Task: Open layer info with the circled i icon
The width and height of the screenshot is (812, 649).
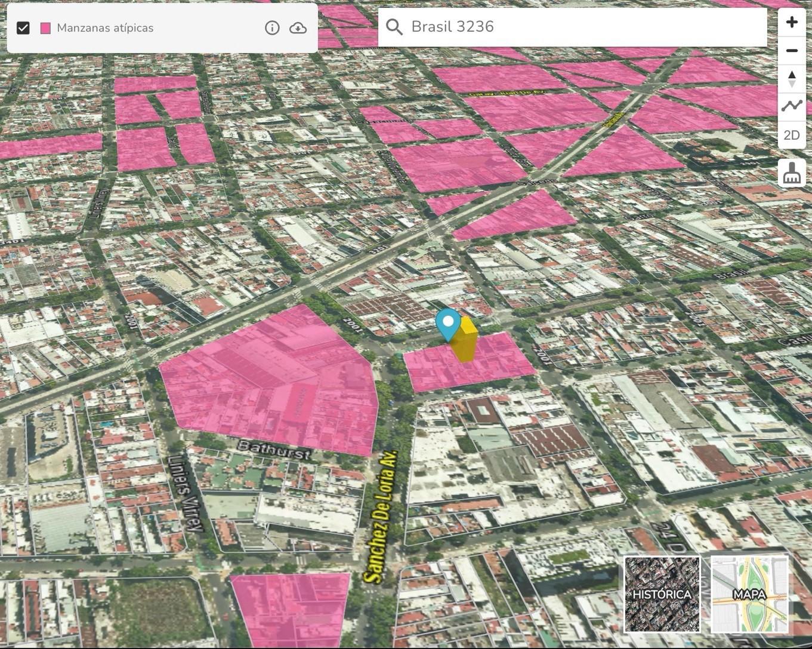Action: click(272, 28)
